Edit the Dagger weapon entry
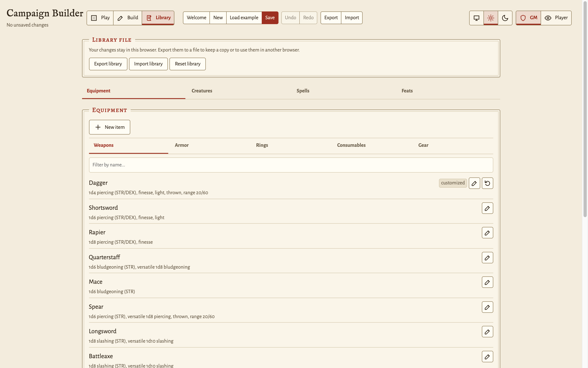588x368 pixels. click(x=474, y=183)
